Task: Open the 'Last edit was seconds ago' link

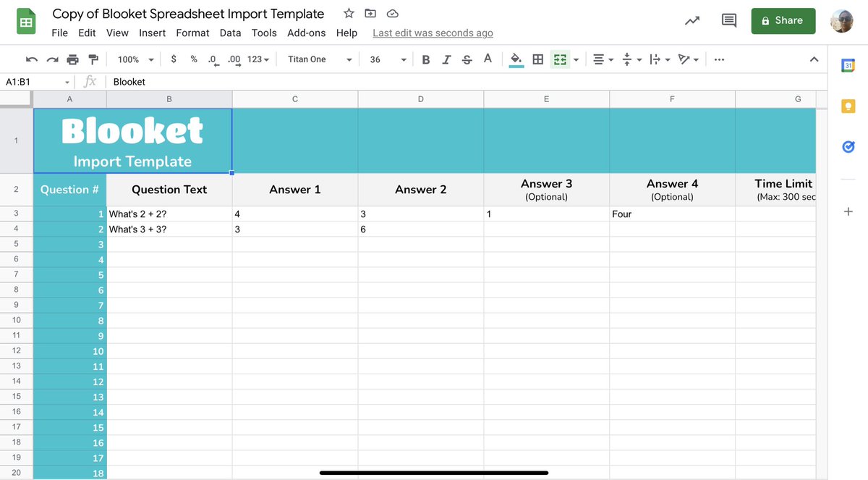Action: click(x=433, y=33)
